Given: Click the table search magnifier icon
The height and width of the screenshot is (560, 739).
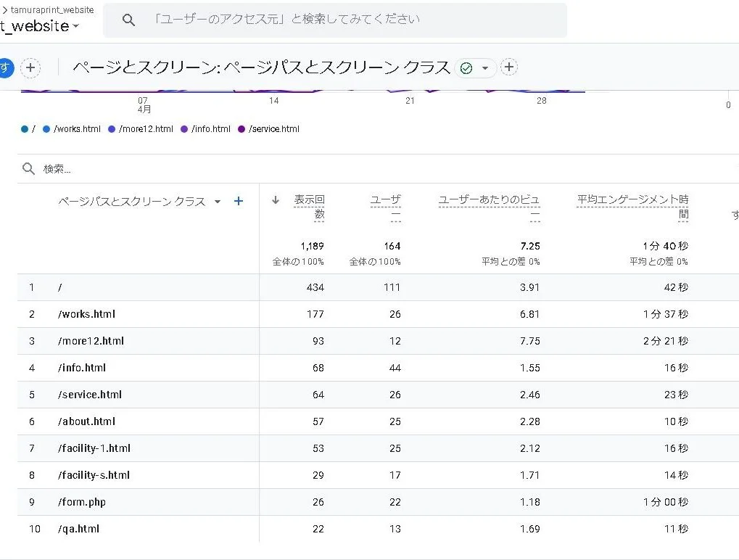Looking at the screenshot, I should pyautogui.click(x=29, y=169).
